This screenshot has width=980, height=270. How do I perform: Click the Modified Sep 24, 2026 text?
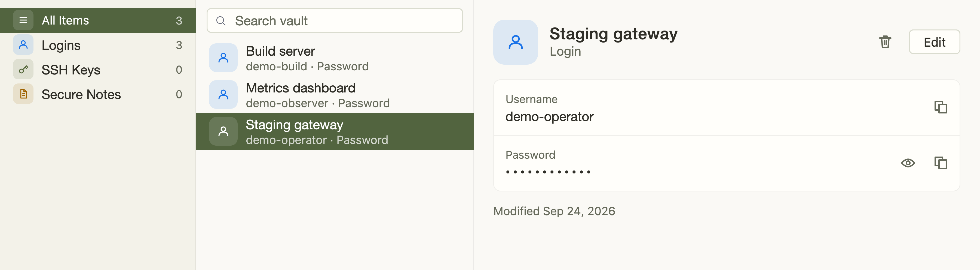point(554,211)
